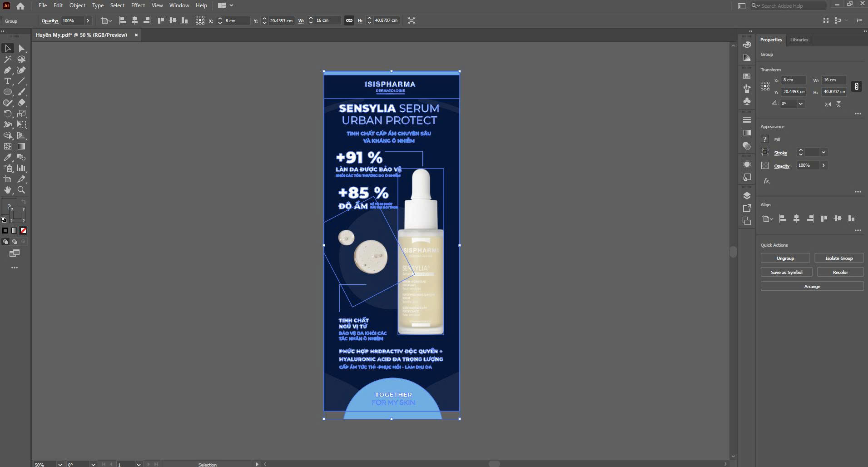Screen dimensions: 868x467
Task: Click the Recolor button
Action: pos(840,272)
